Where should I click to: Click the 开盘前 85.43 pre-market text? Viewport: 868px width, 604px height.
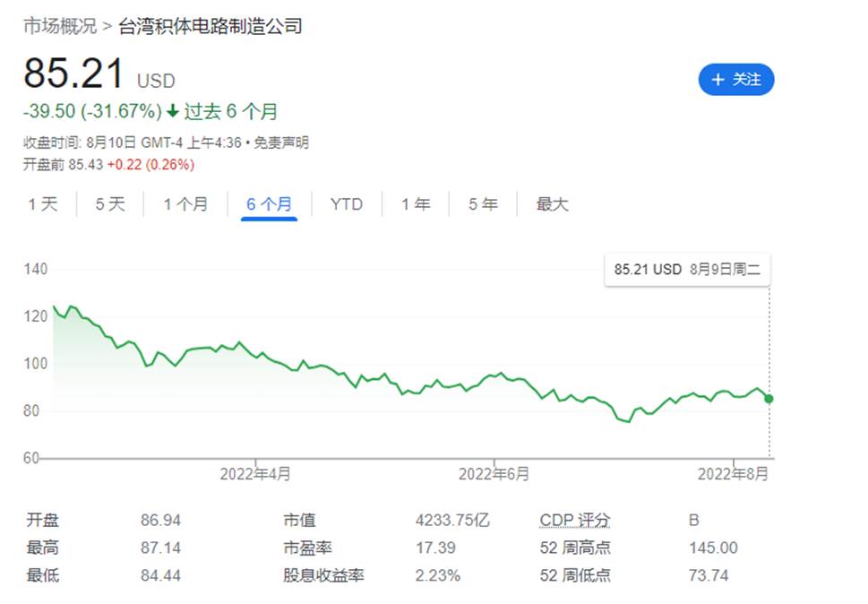(x=63, y=164)
